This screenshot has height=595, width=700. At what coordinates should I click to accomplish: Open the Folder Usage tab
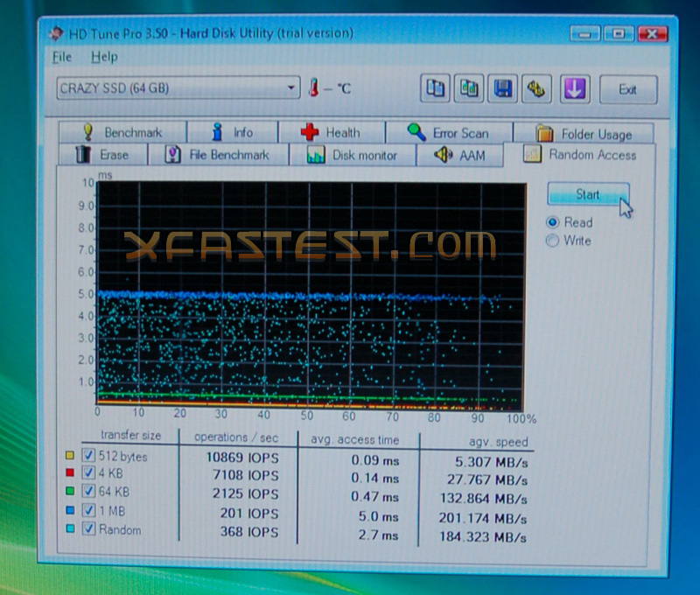(584, 134)
